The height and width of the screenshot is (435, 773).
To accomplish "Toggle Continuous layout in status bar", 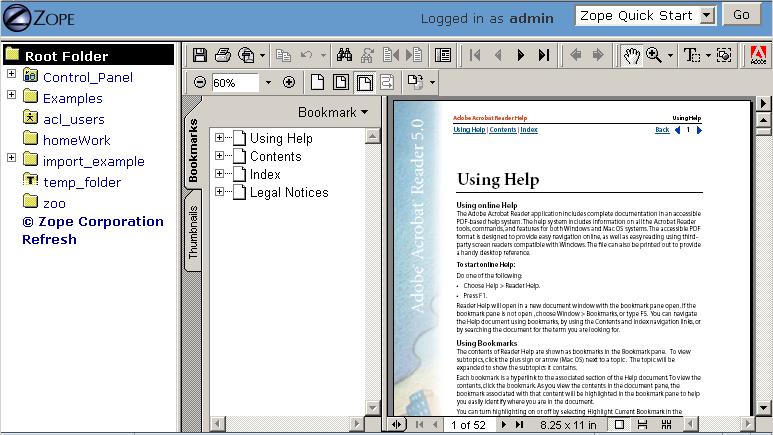I will pyautogui.click(x=642, y=425).
